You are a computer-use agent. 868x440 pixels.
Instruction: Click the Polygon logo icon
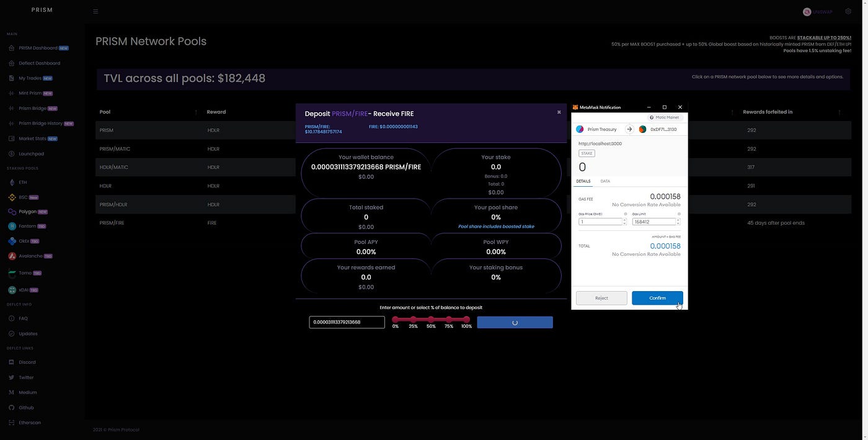pos(12,212)
